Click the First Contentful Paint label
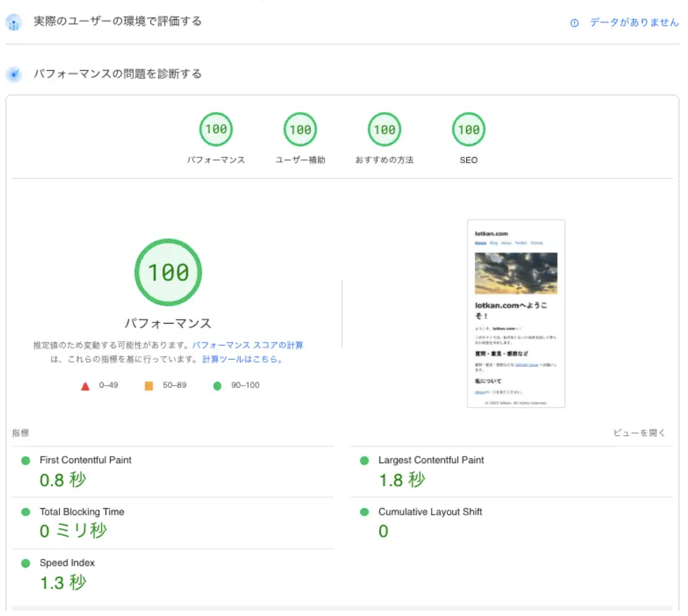This screenshot has height=616, width=688. [85, 460]
